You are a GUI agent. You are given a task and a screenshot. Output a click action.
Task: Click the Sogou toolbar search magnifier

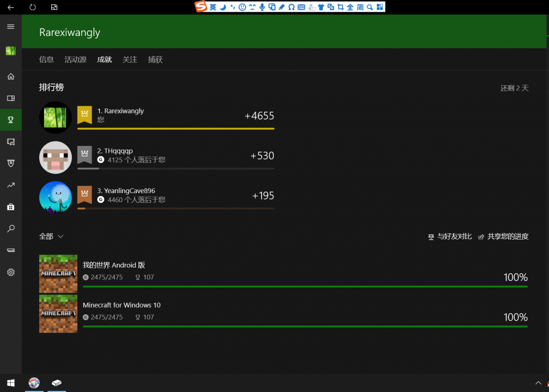[x=370, y=7]
